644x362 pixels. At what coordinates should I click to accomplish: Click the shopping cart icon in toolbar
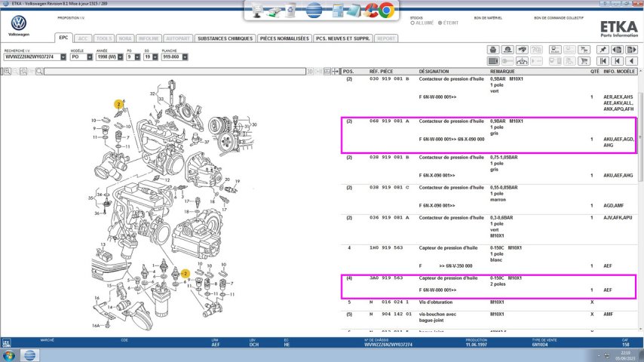click(x=584, y=61)
